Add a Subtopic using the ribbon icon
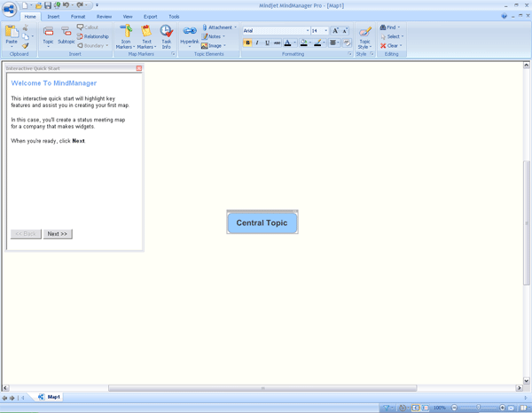 click(x=66, y=35)
